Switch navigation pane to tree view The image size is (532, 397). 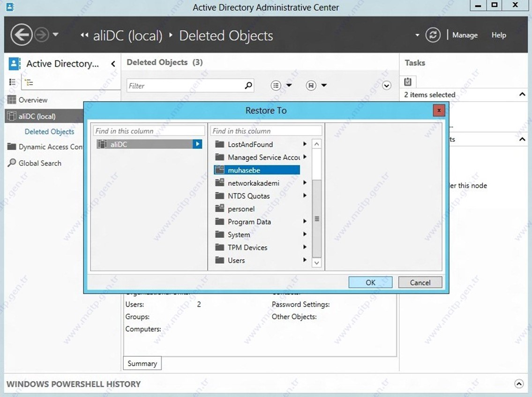pos(29,82)
